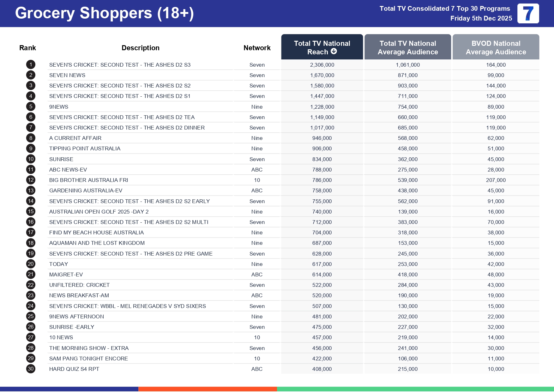
Task: Click the sort arrow in Reach header
Action: 334,51
